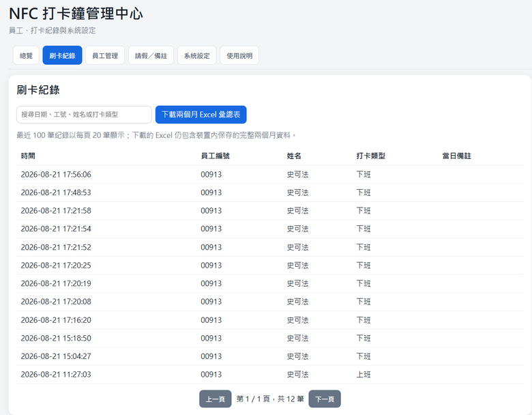Click 下班 type in the 15:18:50 row
Screen dimensions: 532x415
pyautogui.click(x=364, y=339)
